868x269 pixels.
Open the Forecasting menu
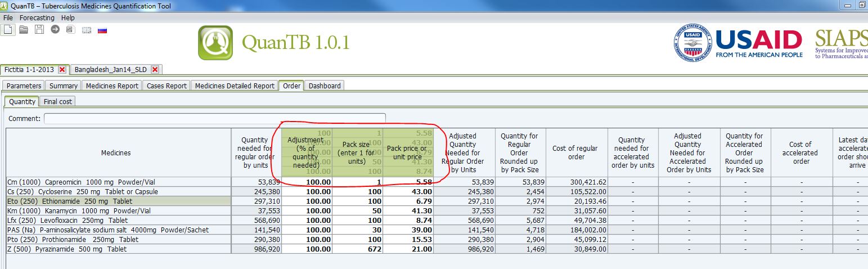pyautogui.click(x=37, y=18)
